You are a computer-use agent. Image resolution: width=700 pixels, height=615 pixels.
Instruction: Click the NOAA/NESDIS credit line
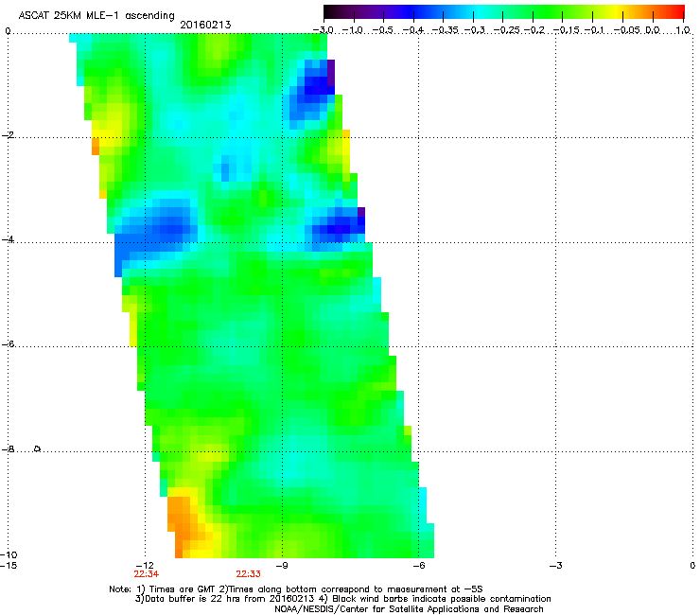coord(409,609)
